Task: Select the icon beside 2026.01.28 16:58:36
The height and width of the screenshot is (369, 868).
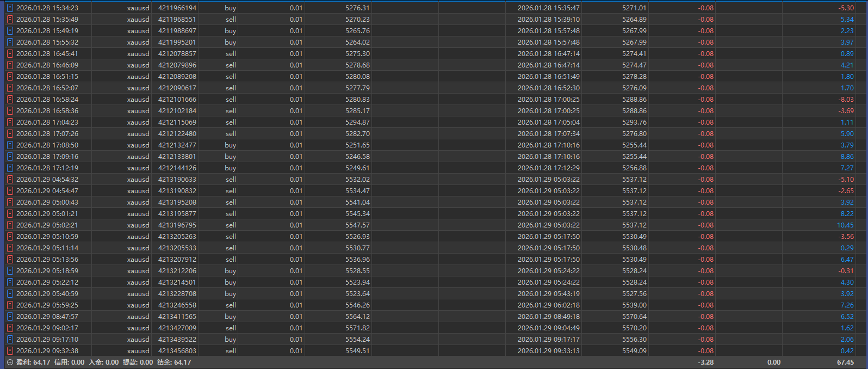Action: 10,111
